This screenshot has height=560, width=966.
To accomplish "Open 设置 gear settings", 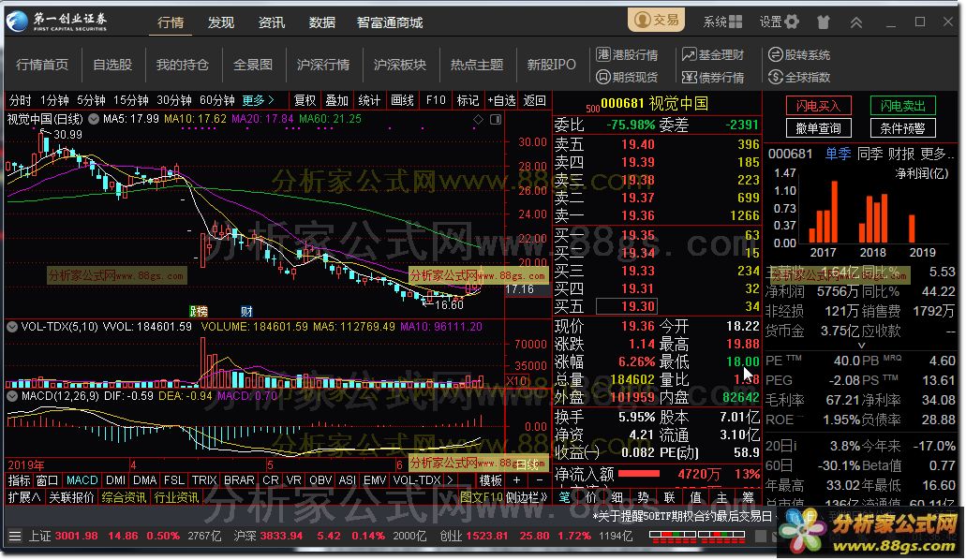I will (x=780, y=22).
